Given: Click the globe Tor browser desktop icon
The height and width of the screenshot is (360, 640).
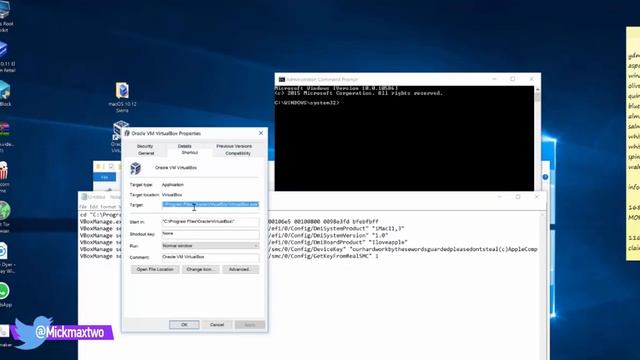Looking at the screenshot, I should pyautogui.click(x=4, y=211).
